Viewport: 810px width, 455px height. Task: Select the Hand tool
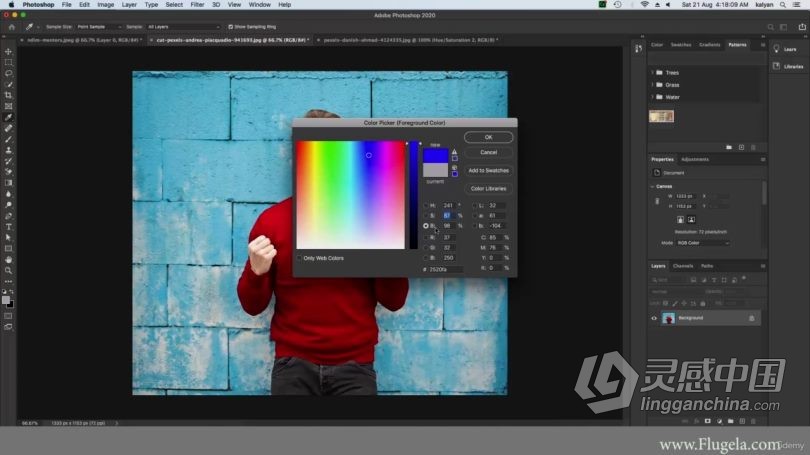tap(8, 260)
